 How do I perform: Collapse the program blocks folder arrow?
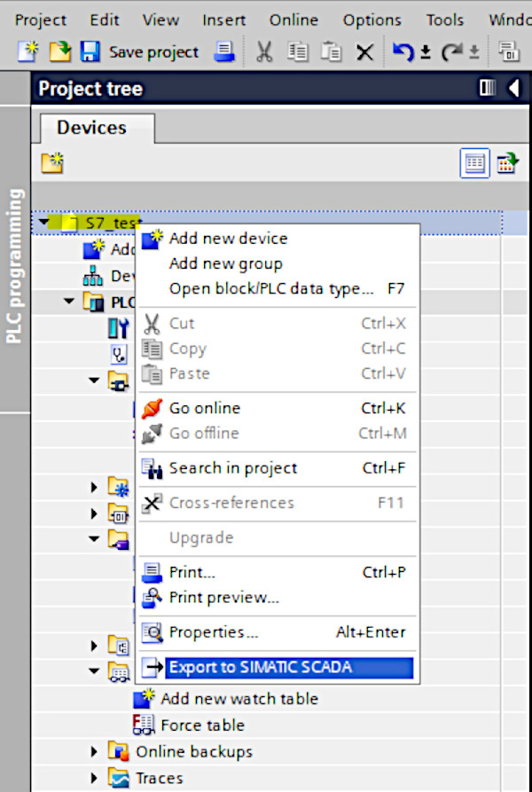coord(94,380)
